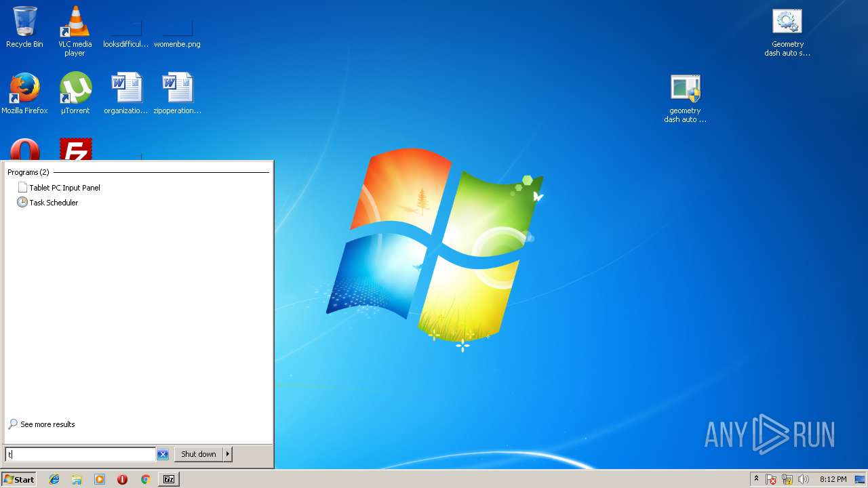This screenshot has width=868, height=488.
Task: Open Tablet PC Input Panel result
Action: click(x=64, y=188)
